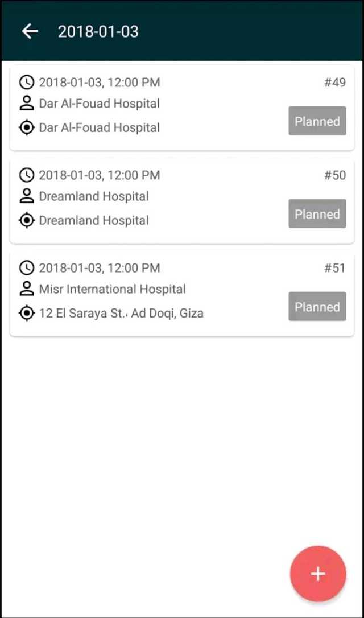Click clock icon on visit #49
Viewport: 364px width, 618px height.
27,83
